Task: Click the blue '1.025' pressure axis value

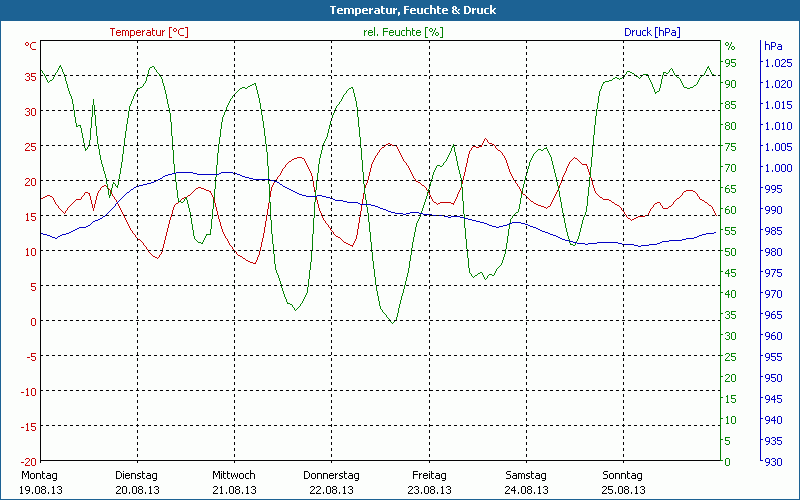Action: pos(779,63)
